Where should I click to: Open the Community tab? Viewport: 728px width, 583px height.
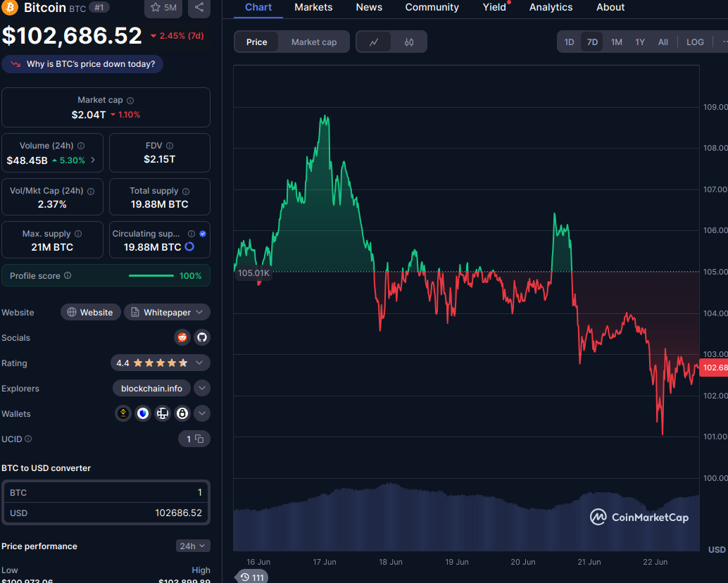(432, 8)
